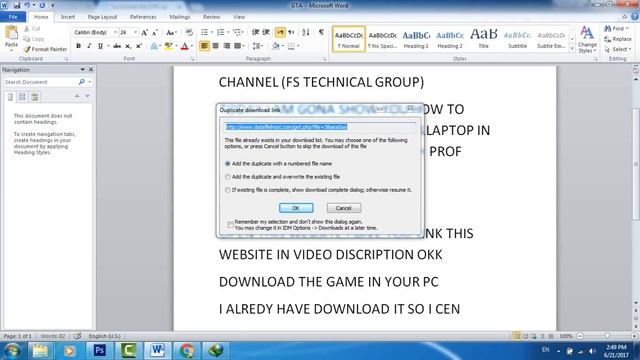Image resolution: width=640 pixels, height=360 pixels.
Task: Apply font color red swatch
Action: click(184, 46)
